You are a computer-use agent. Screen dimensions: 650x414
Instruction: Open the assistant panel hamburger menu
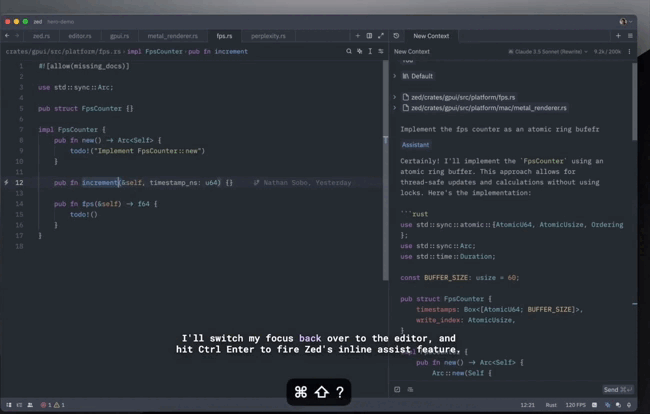631,35
